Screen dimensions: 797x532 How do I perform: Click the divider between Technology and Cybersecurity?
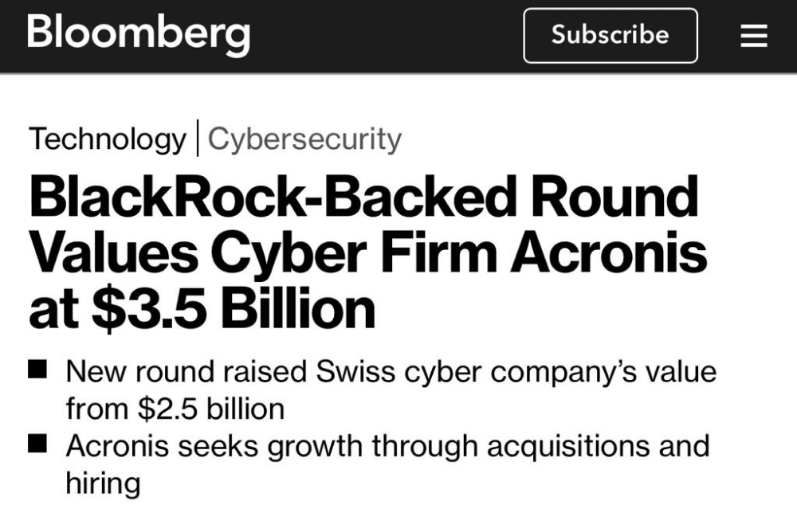click(197, 139)
